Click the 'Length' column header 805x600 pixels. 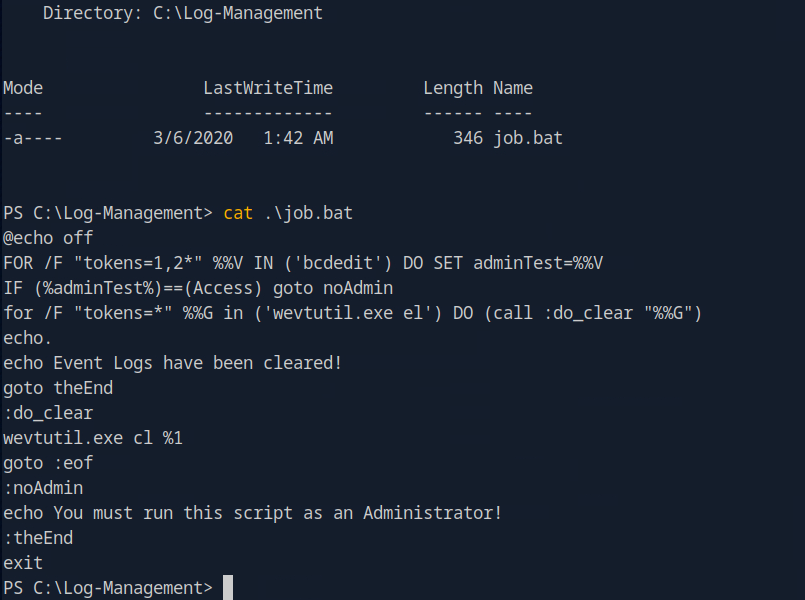[x=453, y=88]
